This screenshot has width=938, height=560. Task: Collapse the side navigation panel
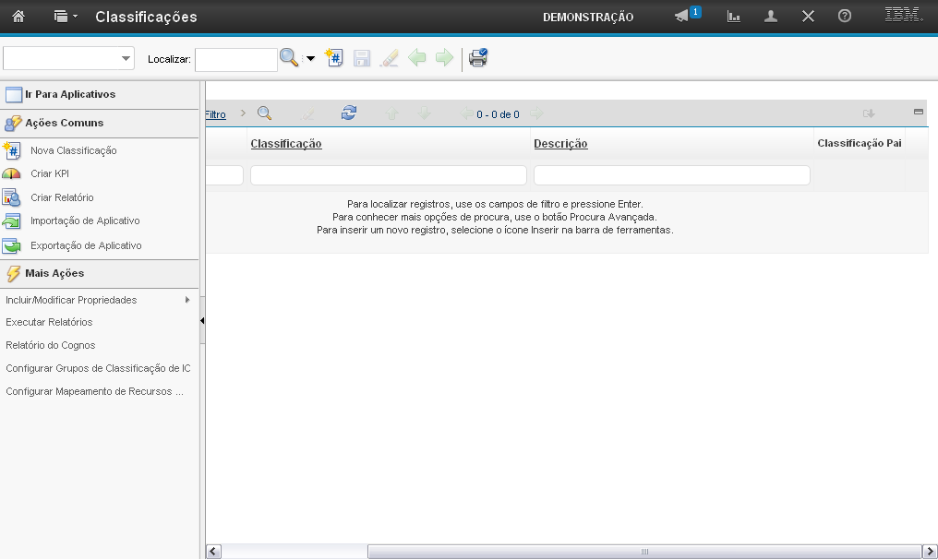202,321
